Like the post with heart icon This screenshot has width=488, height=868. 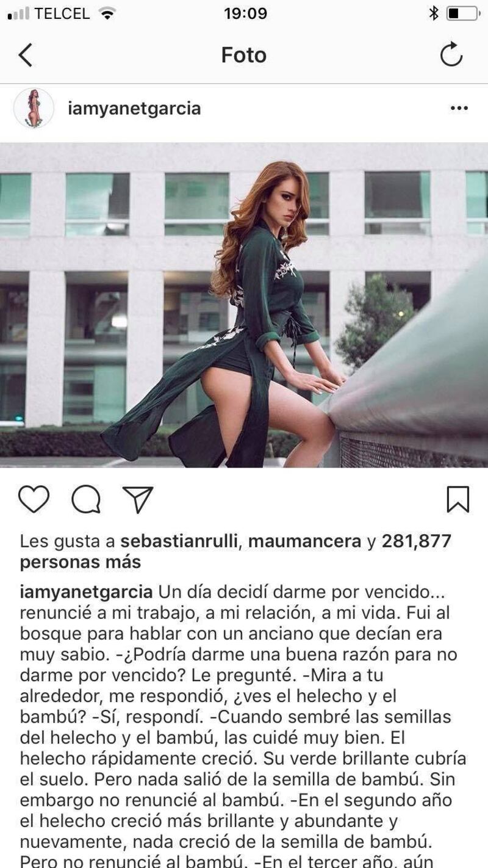[x=34, y=499]
